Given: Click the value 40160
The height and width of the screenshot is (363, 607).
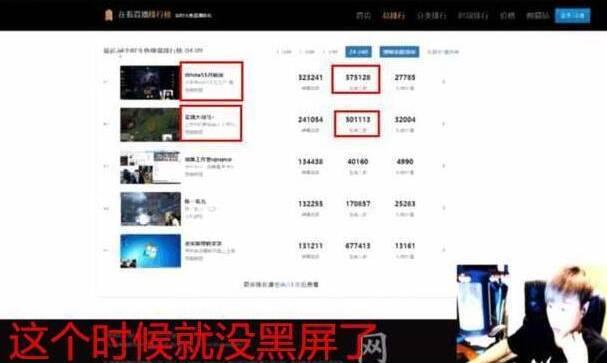Looking at the screenshot, I should click(358, 161).
